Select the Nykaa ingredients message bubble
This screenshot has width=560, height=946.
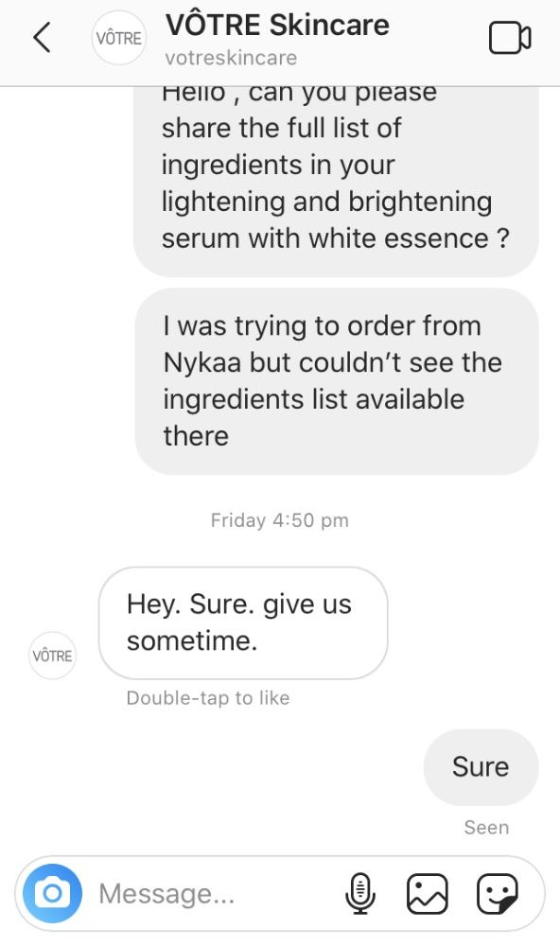337,380
